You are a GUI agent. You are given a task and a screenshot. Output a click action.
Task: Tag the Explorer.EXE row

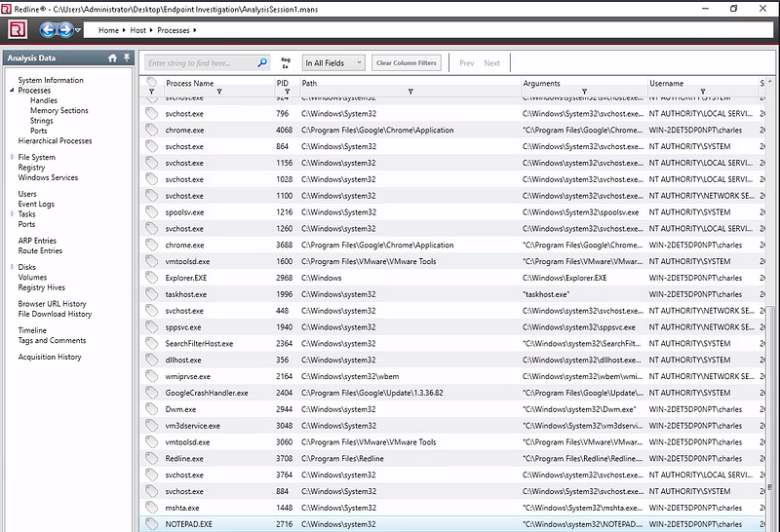(152, 278)
